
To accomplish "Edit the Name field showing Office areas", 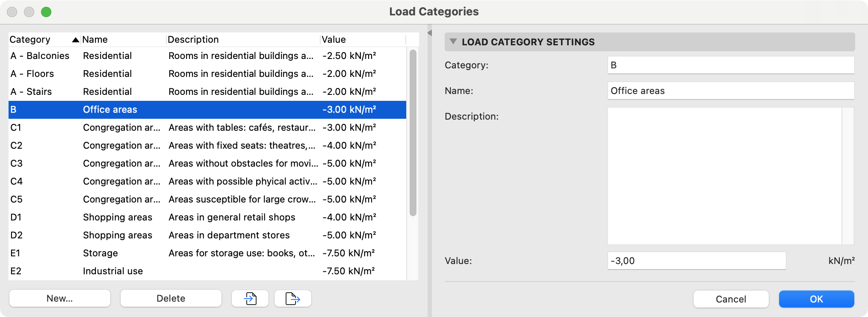I will pyautogui.click(x=731, y=91).
